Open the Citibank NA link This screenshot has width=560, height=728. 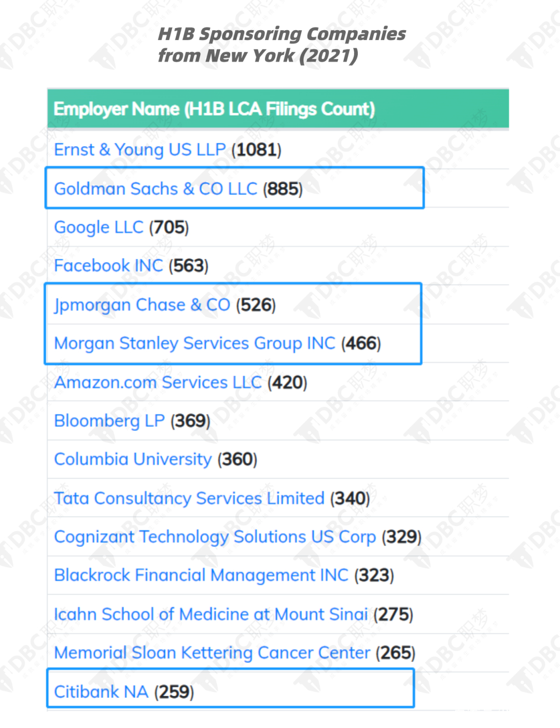(101, 692)
